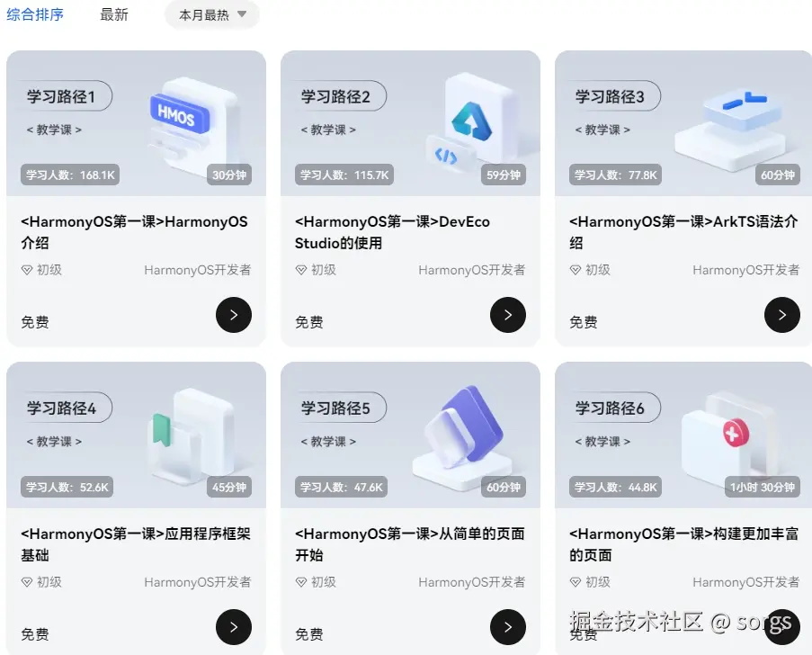Open course title 从简单的页面开始

point(410,544)
